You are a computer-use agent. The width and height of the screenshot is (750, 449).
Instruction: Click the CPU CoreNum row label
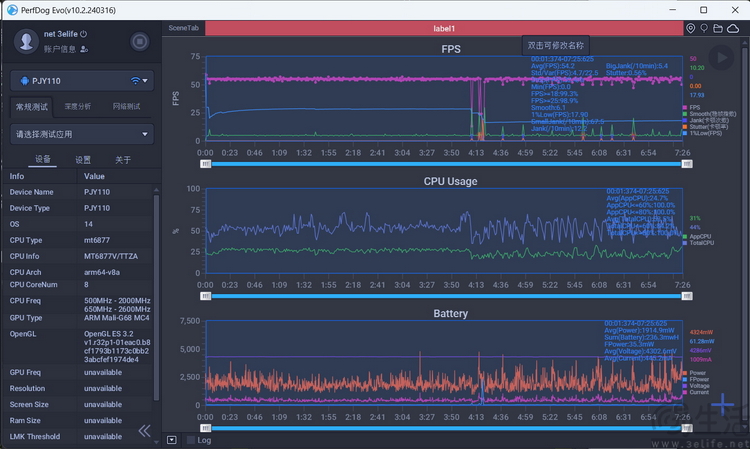click(33, 285)
